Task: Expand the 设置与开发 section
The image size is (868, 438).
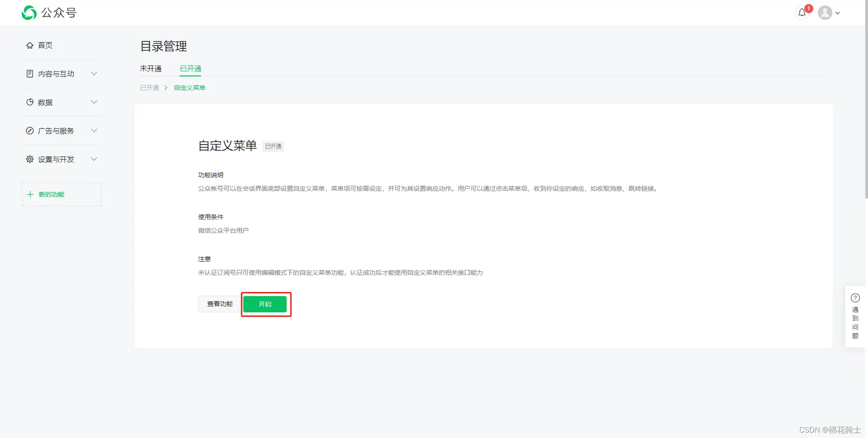Action: tap(94, 159)
